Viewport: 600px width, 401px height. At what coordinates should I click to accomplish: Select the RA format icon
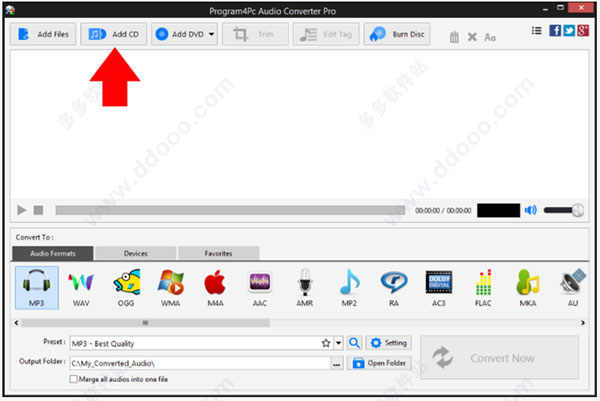tap(394, 288)
